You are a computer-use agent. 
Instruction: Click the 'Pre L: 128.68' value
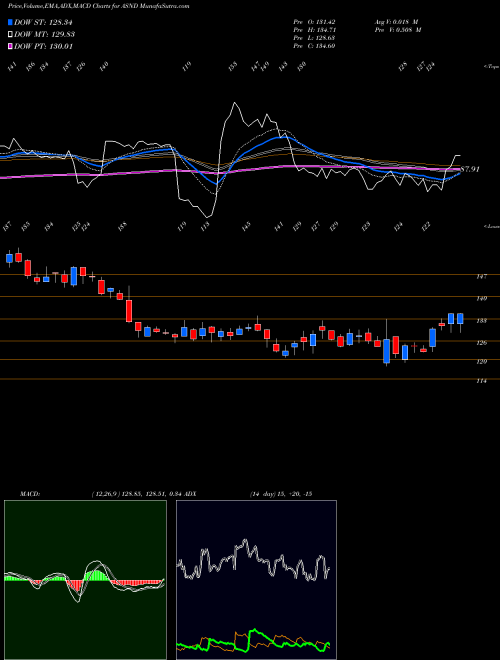coord(314,38)
